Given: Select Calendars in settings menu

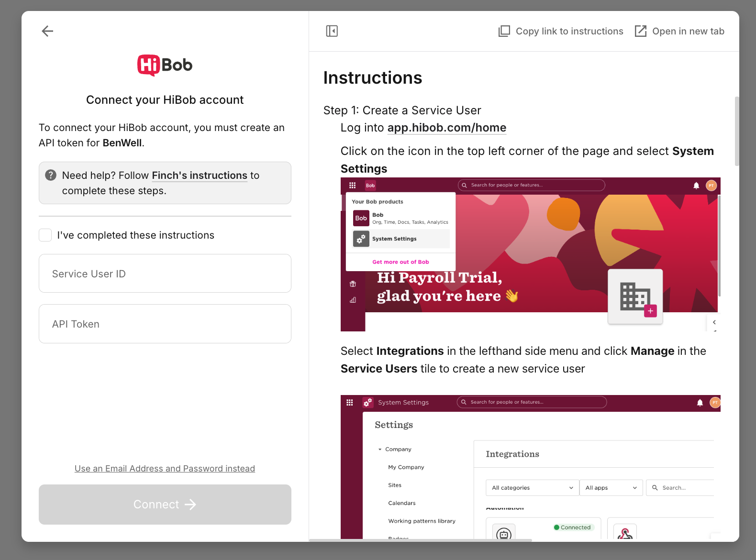Looking at the screenshot, I should point(401,503).
